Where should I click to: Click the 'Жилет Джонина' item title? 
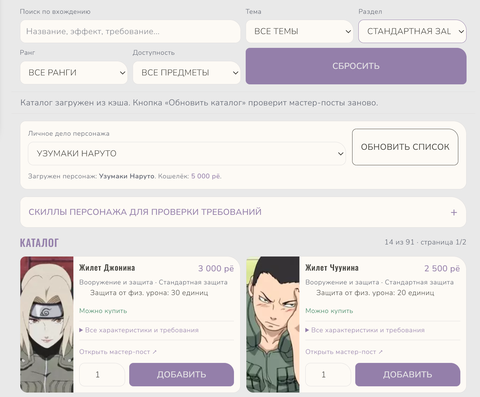[x=107, y=268]
